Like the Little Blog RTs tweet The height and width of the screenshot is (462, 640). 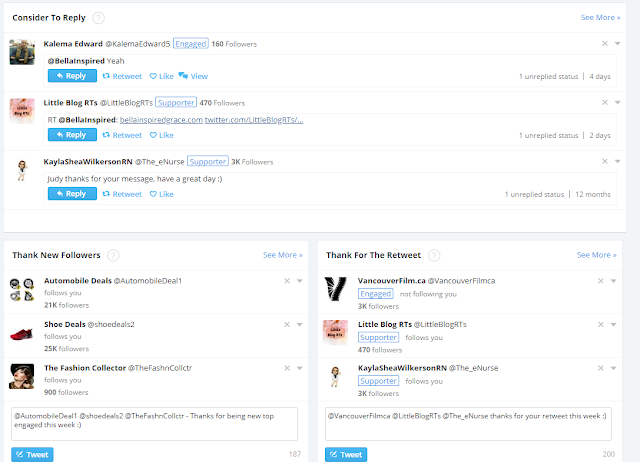[x=162, y=135]
